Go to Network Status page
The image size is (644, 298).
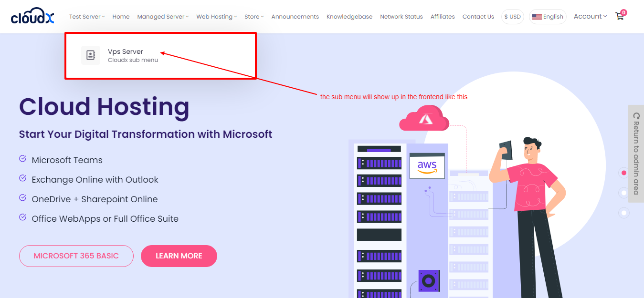(x=401, y=17)
